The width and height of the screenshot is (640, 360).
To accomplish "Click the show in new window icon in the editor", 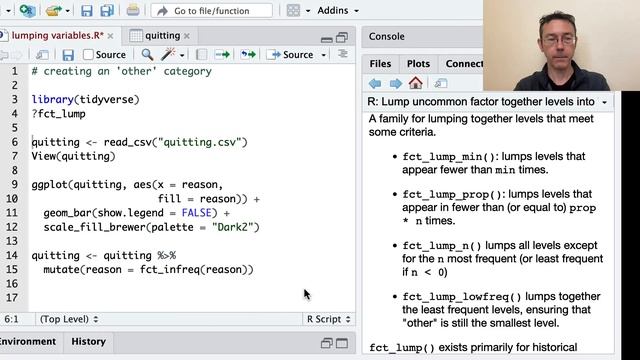I will pyautogui.click(x=42, y=55).
